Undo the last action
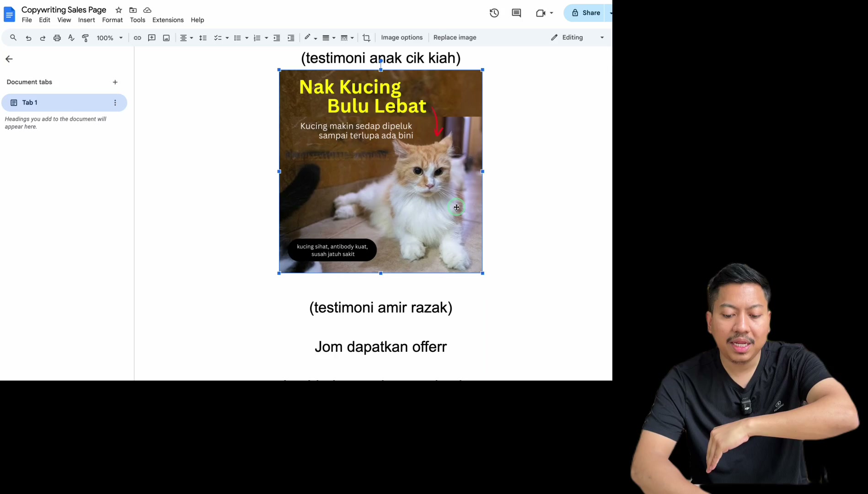Screen dimensions: 868x494 28,38
